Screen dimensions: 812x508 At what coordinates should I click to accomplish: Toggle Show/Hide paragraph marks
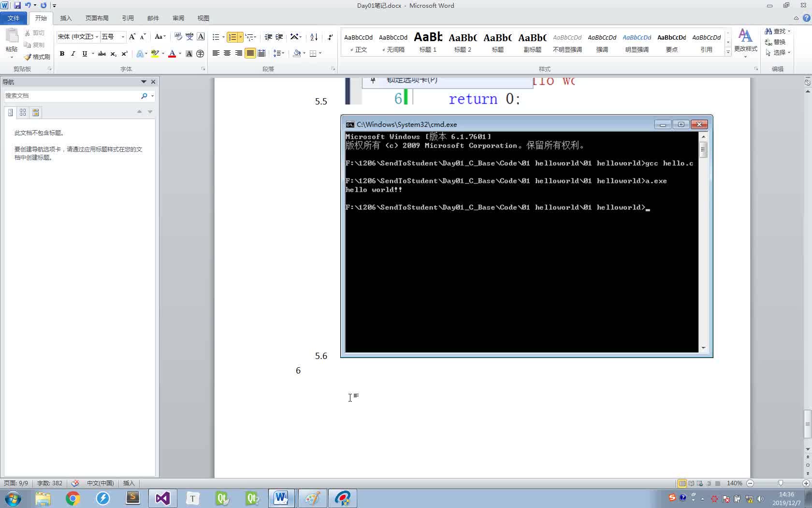[330, 37]
